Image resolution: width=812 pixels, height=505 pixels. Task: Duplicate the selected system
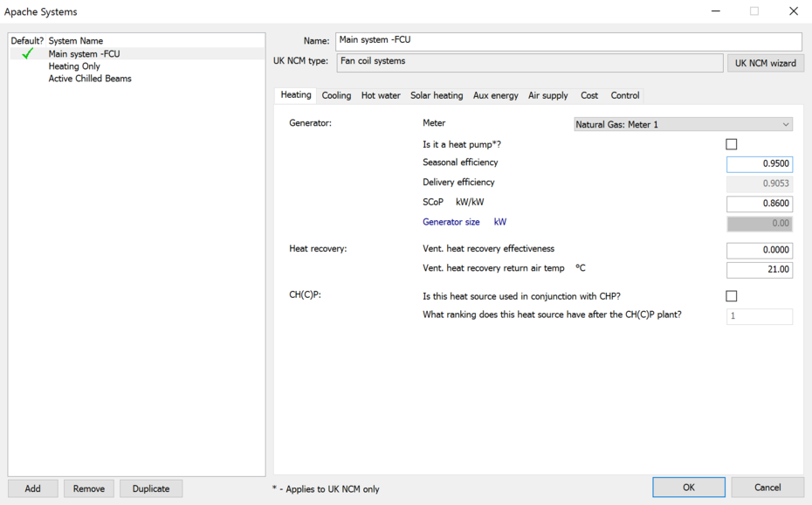click(151, 488)
